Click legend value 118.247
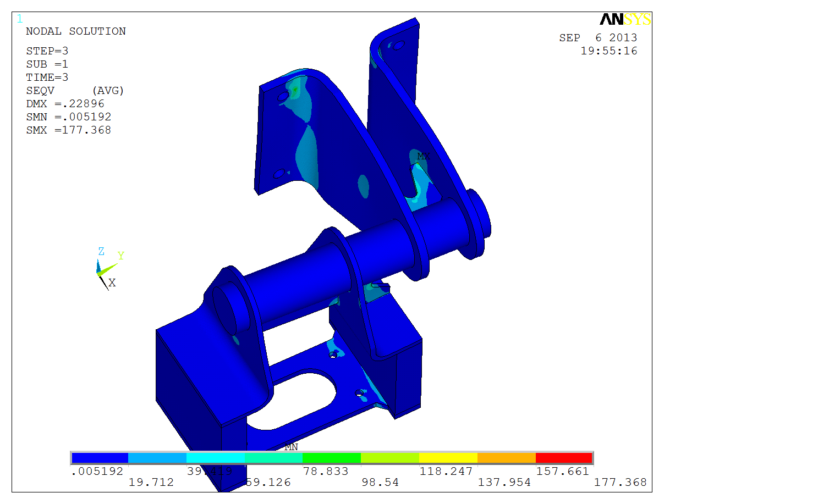818x504 pixels. [x=446, y=472]
